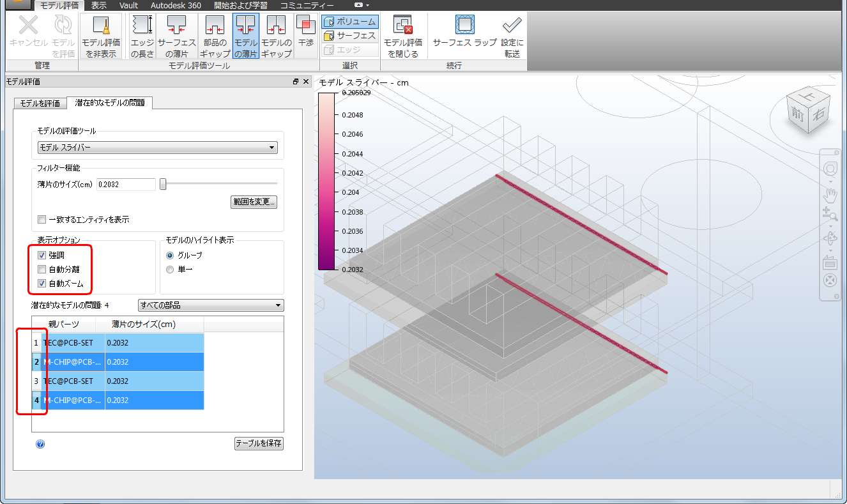Click the blue help icon below the table
847x504 pixels.
click(40, 444)
